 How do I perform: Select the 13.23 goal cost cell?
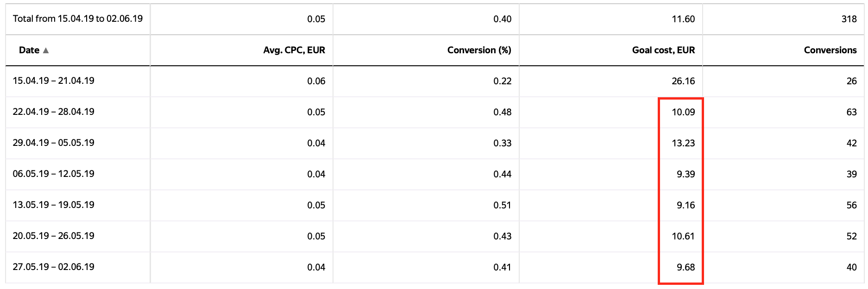pyautogui.click(x=683, y=143)
